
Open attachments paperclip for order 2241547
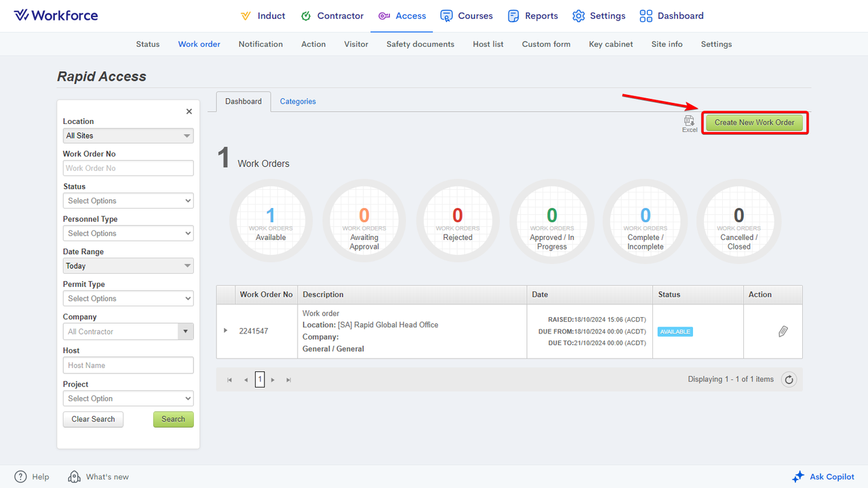783,331
